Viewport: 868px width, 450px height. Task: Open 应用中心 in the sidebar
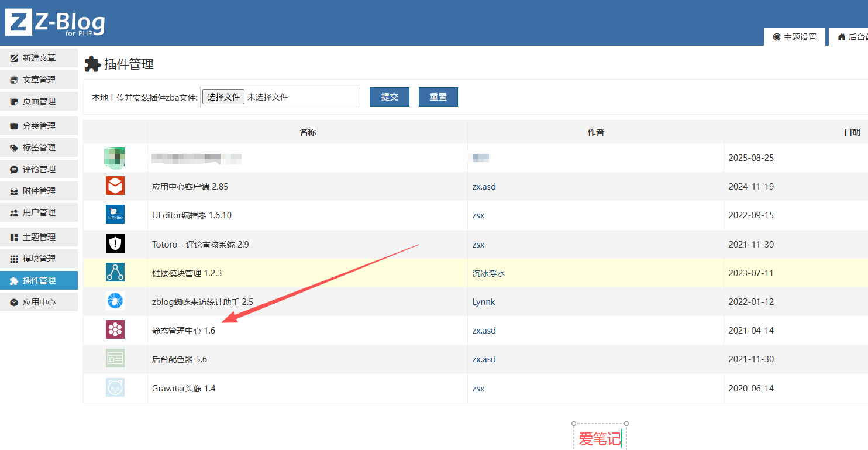(x=39, y=302)
